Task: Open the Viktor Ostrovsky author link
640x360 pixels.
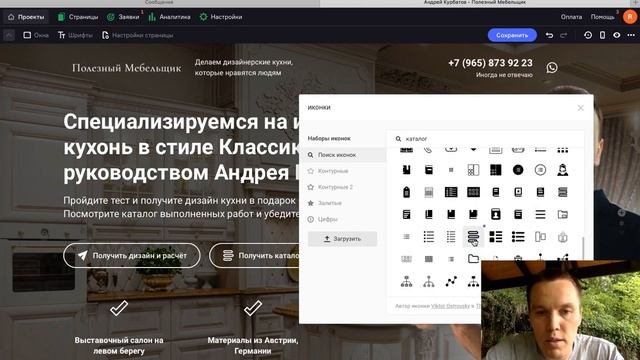Action: (x=450, y=306)
